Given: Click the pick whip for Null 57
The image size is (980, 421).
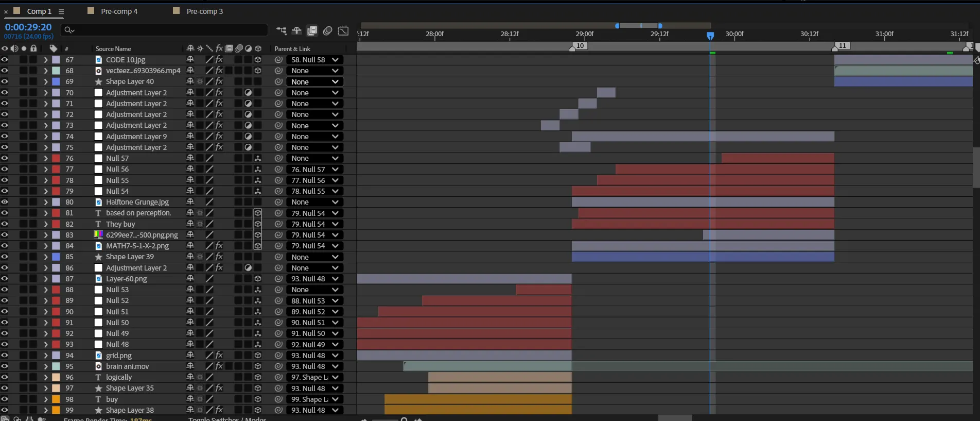Looking at the screenshot, I should pos(278,158).
